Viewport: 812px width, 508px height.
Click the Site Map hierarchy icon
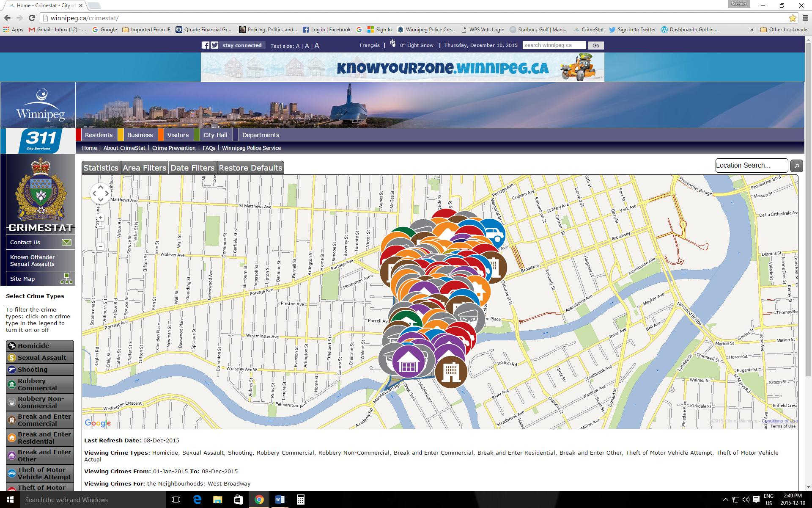(x=66, y=278)
